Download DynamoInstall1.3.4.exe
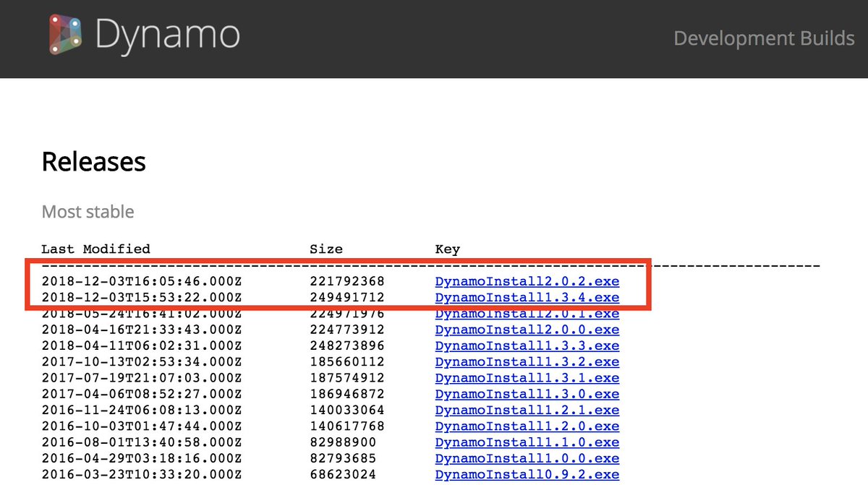Screen dimensions: 868x485 coord(527,297)
